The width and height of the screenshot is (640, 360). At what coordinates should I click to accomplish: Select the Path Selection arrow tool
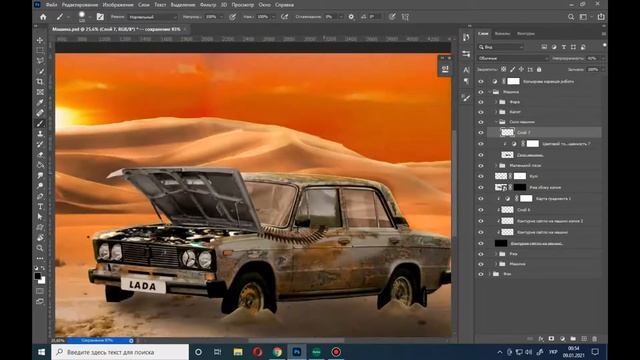click(40, 217)
